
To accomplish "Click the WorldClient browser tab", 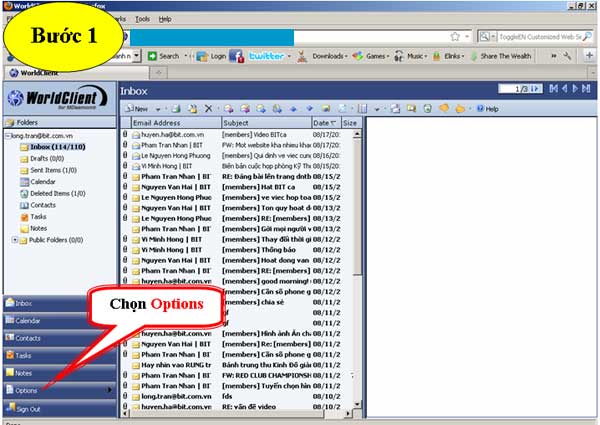I will (77, 73).
